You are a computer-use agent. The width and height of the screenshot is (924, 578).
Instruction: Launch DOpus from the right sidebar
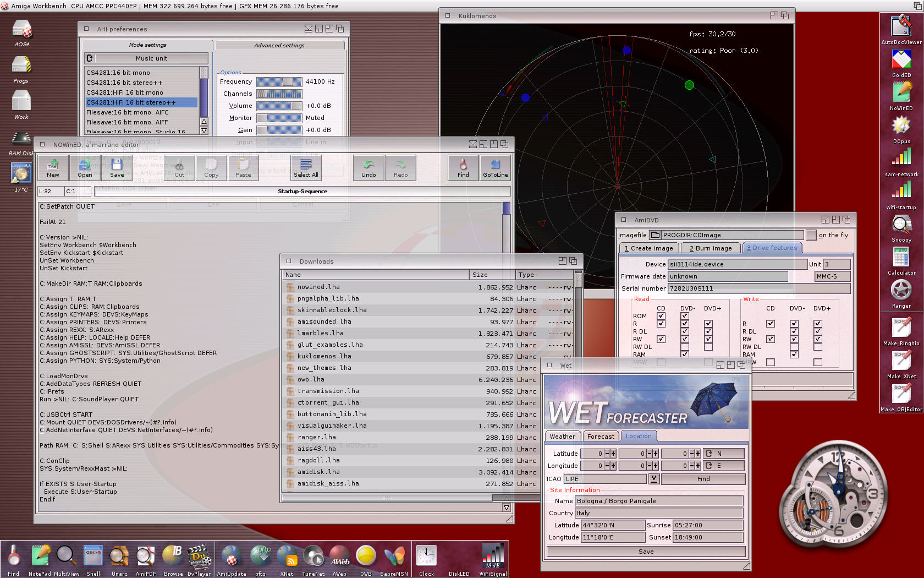coord(901,129)
